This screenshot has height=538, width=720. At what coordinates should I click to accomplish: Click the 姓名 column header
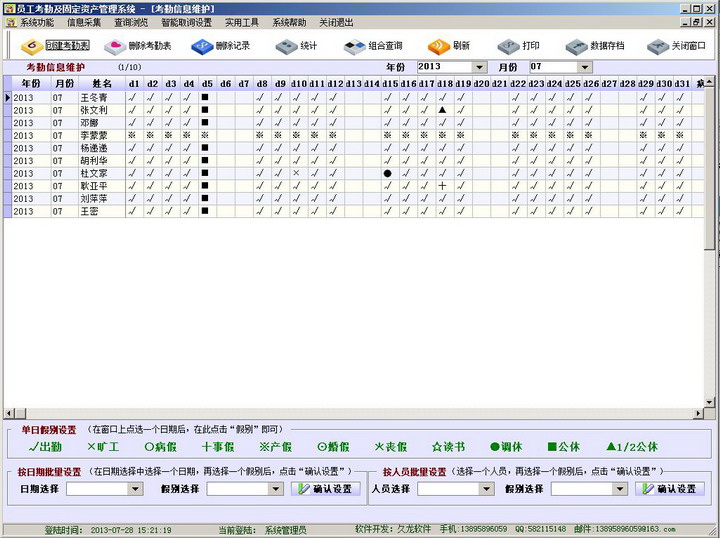click(x=102, y=84)
